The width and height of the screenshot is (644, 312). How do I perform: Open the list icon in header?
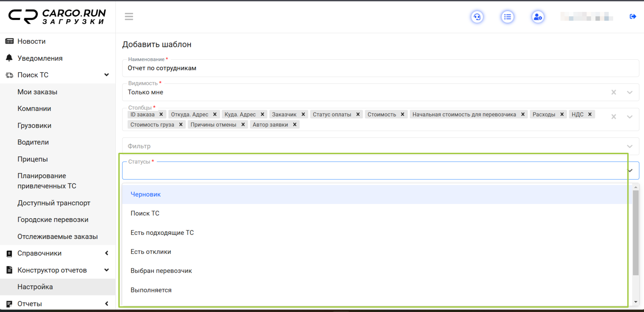coord(507,17)
